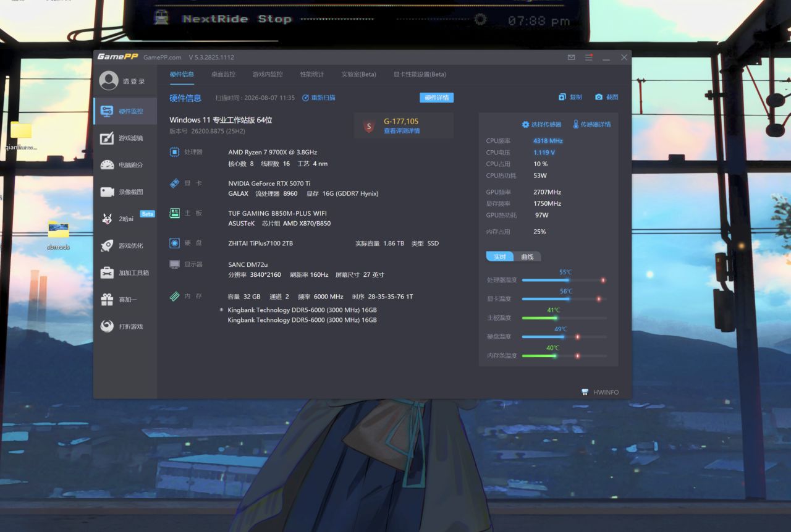Open the 硬件监控 sidebar section
The width and height of the screenshot is (791, 532).
tap(125, 111)
